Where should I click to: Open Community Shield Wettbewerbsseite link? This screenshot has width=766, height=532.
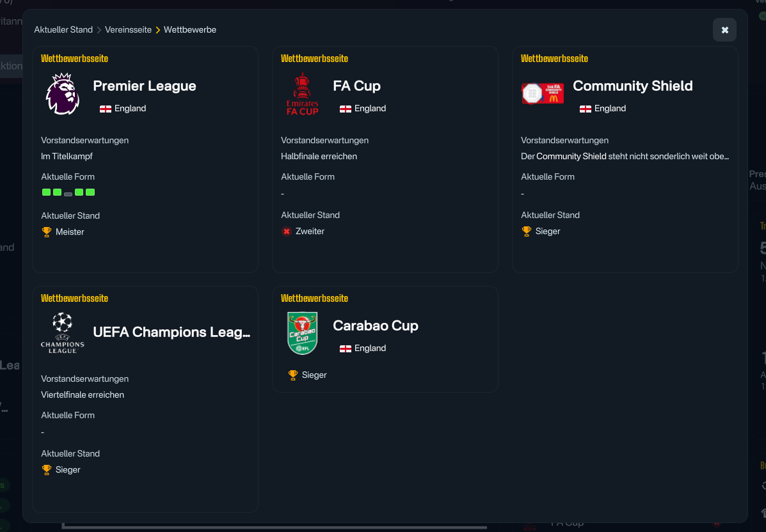[x=554, y=59]
